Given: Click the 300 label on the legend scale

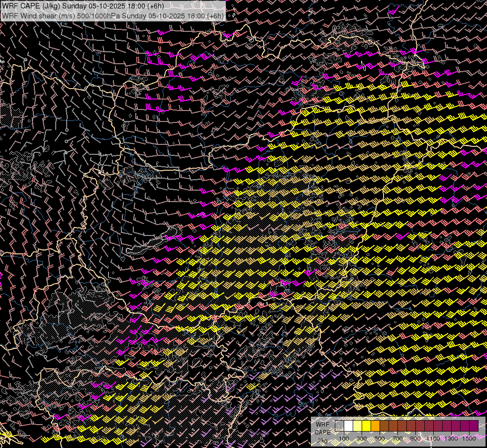Looking at the screenshot, I should pyautogui.click(x=362, y=439).
